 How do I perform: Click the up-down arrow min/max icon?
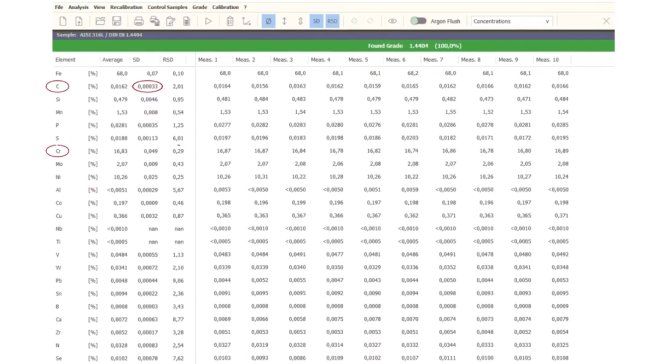click(284, 21)
